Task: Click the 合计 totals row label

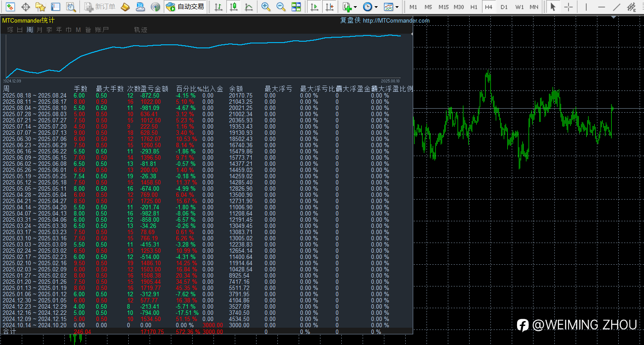Action: 9,332
